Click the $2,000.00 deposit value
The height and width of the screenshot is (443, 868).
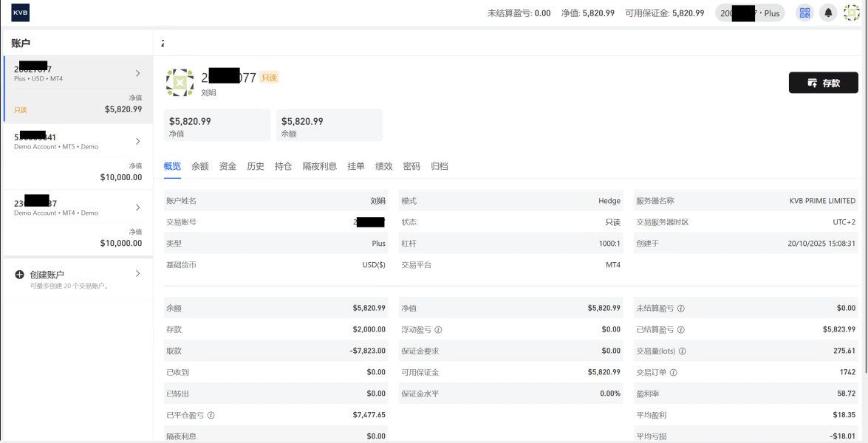point(369,329)
